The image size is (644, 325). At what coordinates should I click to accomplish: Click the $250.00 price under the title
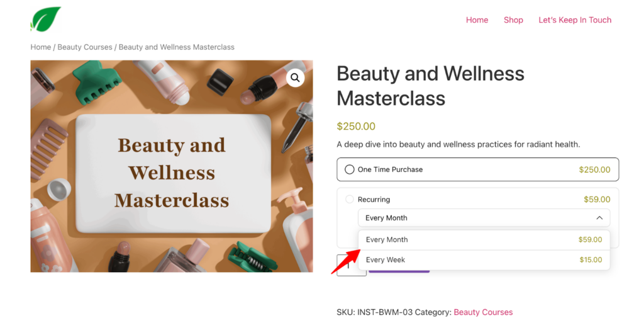point(356,126)
